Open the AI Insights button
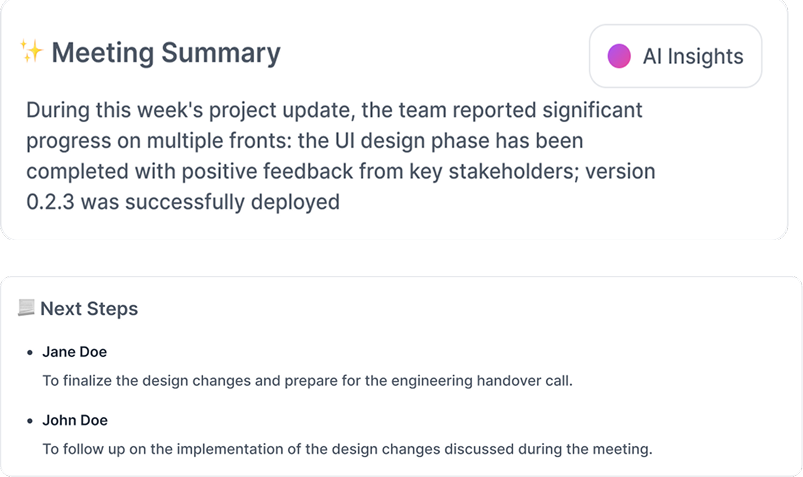The image size is (803, 477). click(x=676, y=56)
